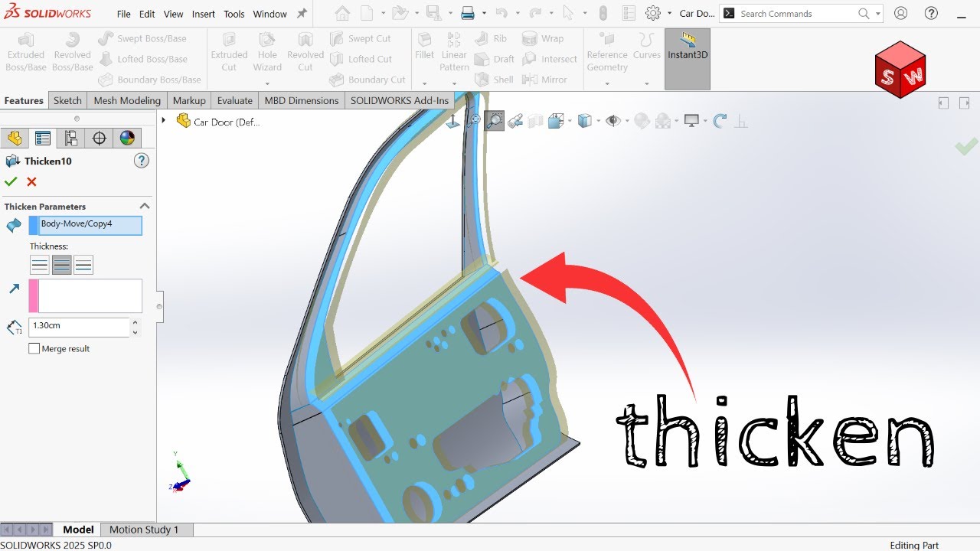The height and width of the screenshot is (551, 980).
Task: Open the Options gear dropdown arrow
Action: (669, 14)
